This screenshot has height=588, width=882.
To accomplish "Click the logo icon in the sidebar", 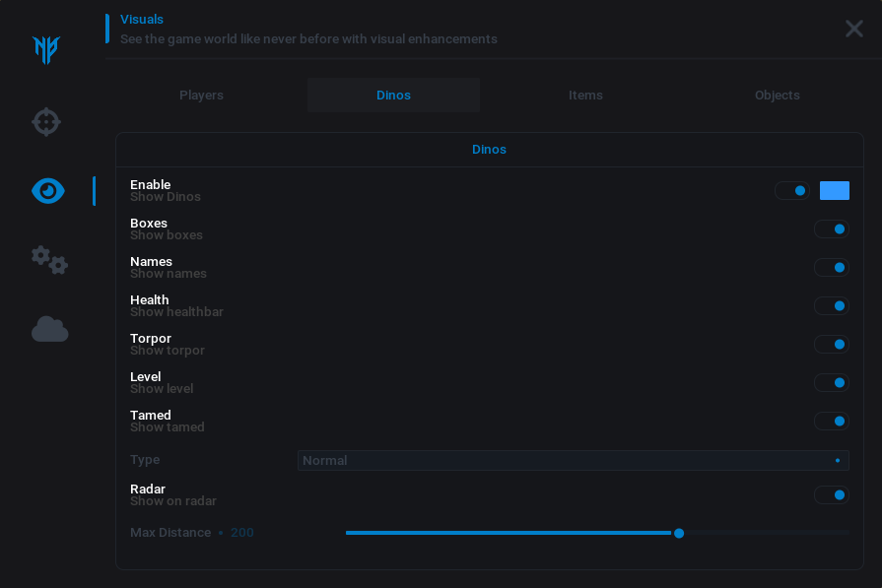I will [x=46, y=49].
